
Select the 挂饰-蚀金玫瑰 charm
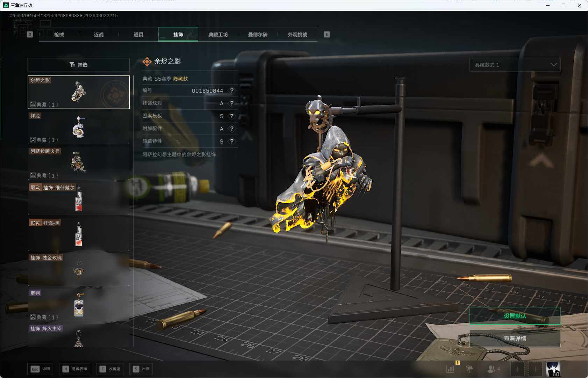(79, 269)
